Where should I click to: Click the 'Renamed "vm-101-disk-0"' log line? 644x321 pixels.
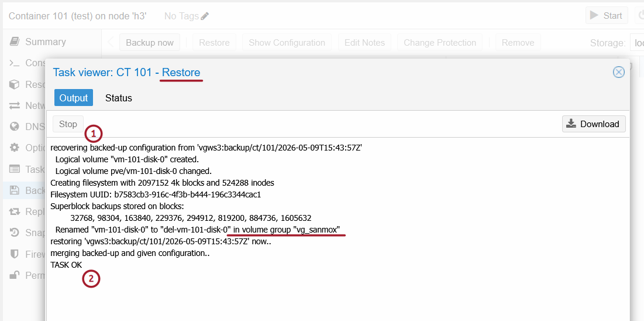click(198, 230)
